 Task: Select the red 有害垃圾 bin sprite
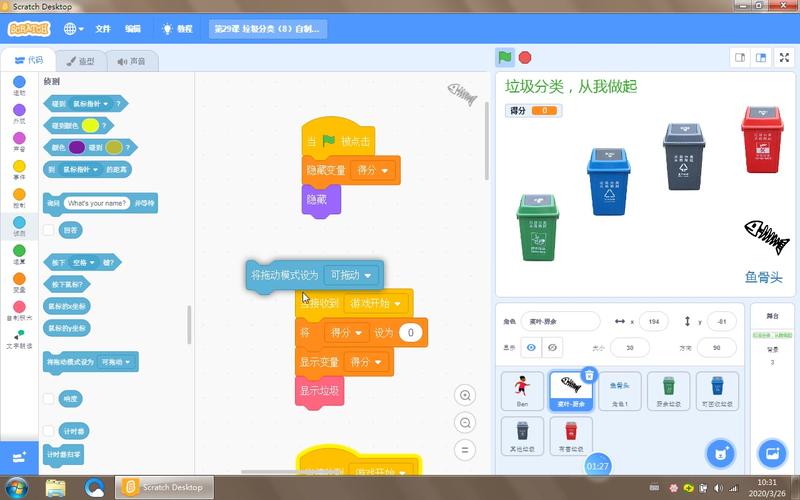point(571,436)
